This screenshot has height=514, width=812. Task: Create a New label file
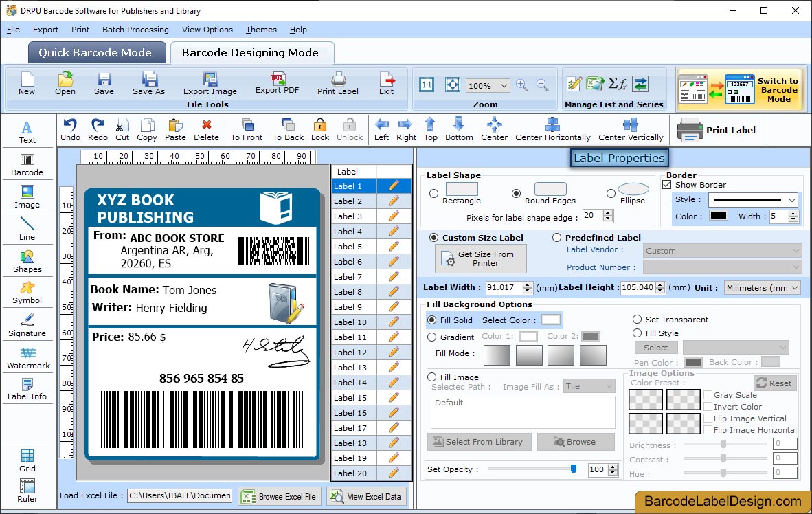pos(27,83)
